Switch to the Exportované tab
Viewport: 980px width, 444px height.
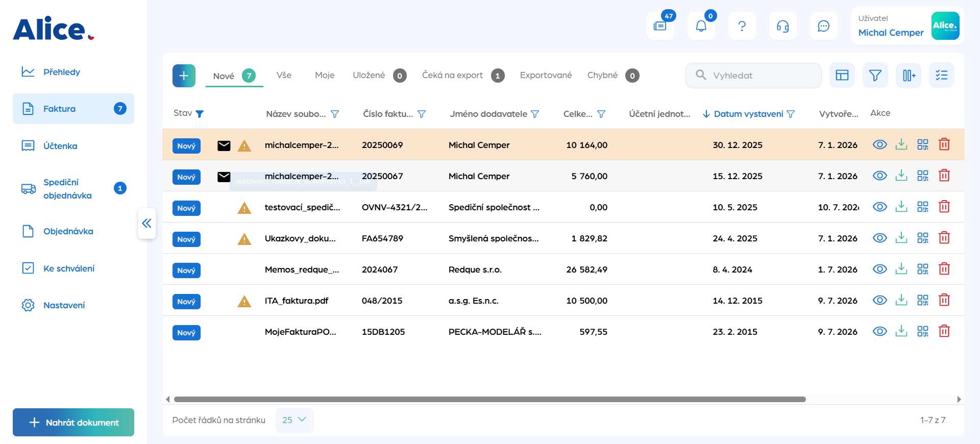[546, 76]
